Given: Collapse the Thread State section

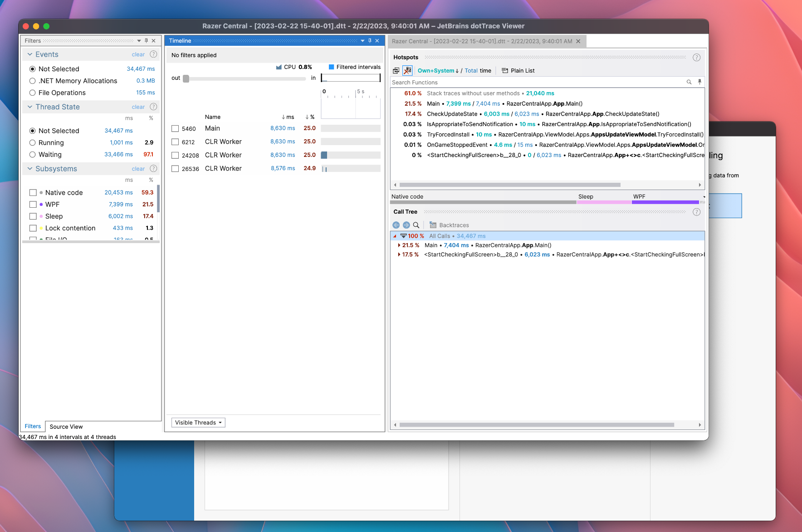Looking at the screenshot, I should (x=30, y=107).
